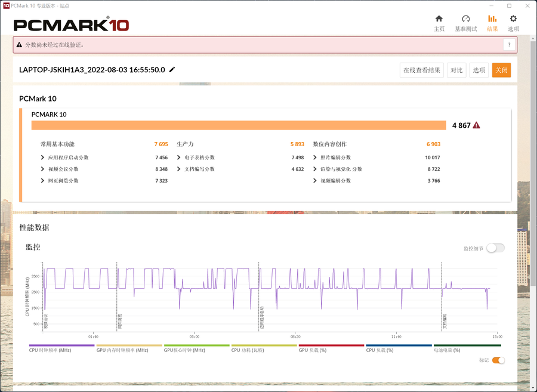Select 电池电量 (%) legend
This screenshot has height=392, width=537.
[467, 348]
